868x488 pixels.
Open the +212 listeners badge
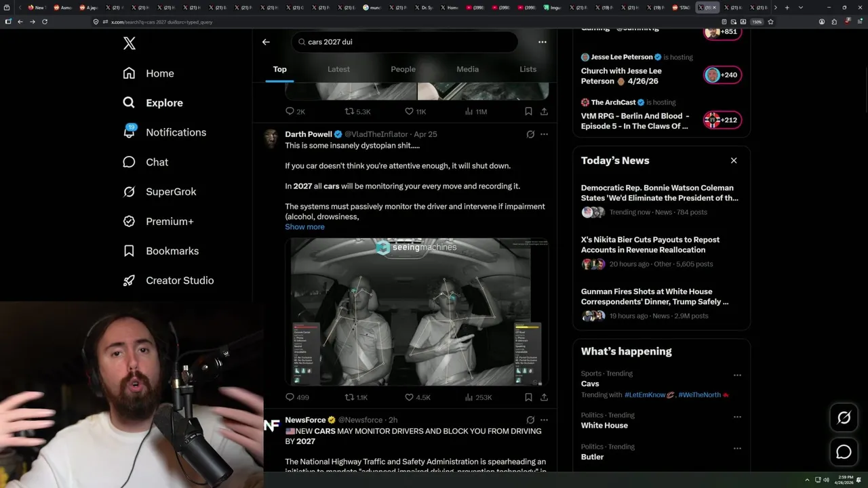pos(722,120)
